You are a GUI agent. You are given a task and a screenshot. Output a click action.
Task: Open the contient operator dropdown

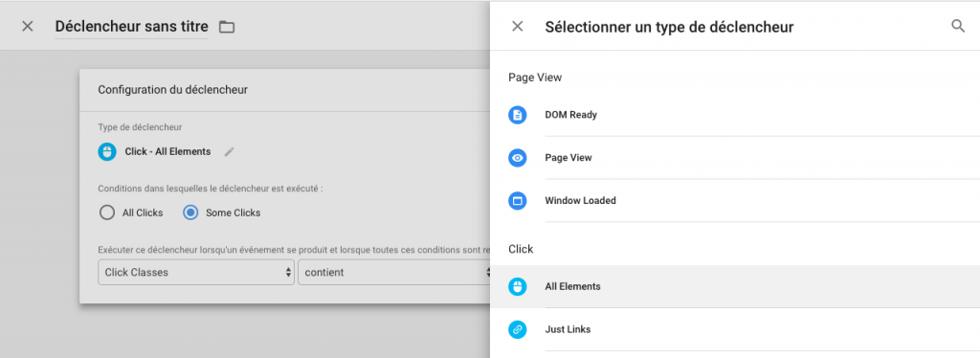[x=393, y=273]
